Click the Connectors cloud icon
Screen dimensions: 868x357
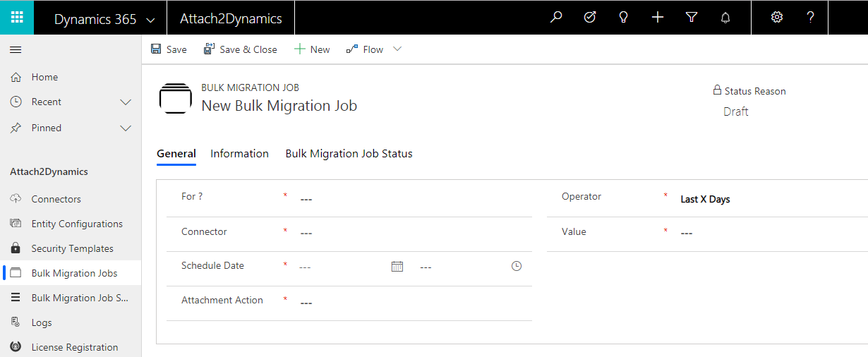[x=16, y=199]
